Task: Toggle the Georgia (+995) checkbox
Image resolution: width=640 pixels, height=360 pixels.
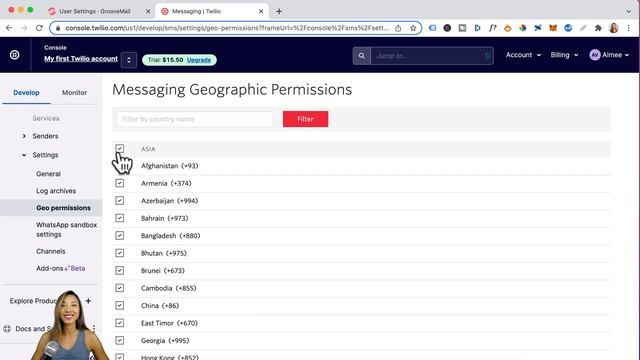Action: pyautogui.click(x=120, y=340)
